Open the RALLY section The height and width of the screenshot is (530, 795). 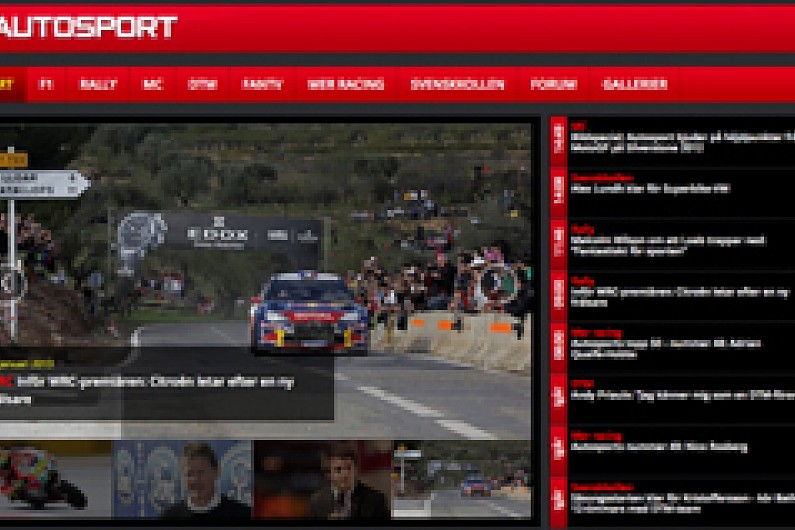pos(98,84)
